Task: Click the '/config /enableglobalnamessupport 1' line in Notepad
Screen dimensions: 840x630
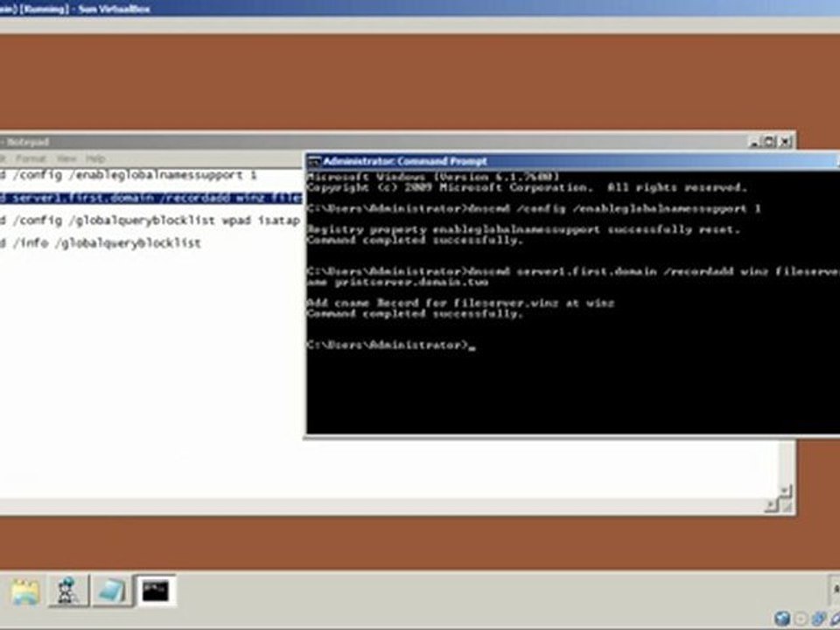Action: pos(128,175)
